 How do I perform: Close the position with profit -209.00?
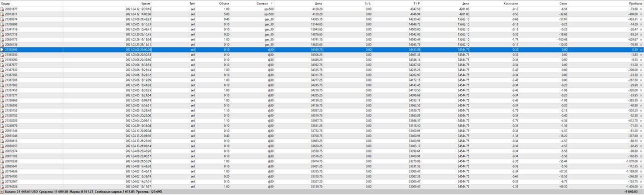[642, 70]
